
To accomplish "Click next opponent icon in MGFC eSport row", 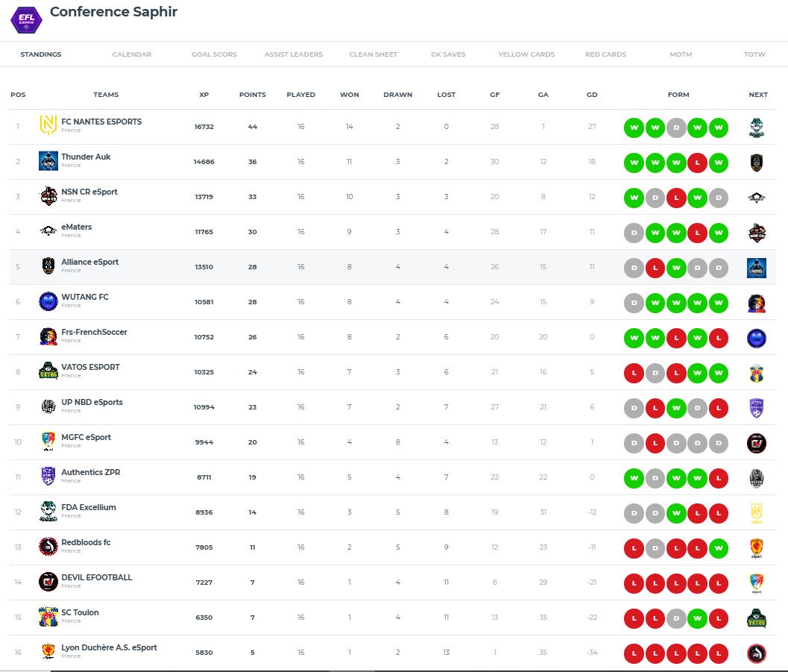I will (757, 443).
